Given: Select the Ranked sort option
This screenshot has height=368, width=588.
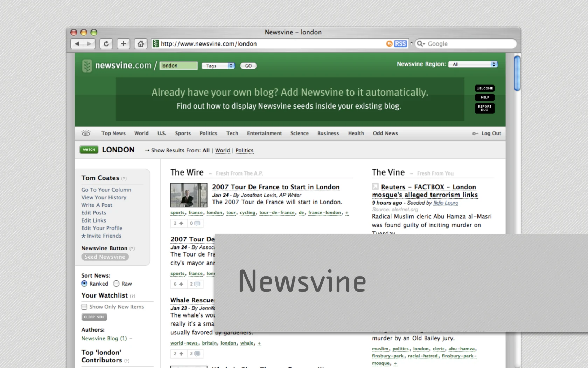Looking at the screenshot, I should click(x=84, y=284).
